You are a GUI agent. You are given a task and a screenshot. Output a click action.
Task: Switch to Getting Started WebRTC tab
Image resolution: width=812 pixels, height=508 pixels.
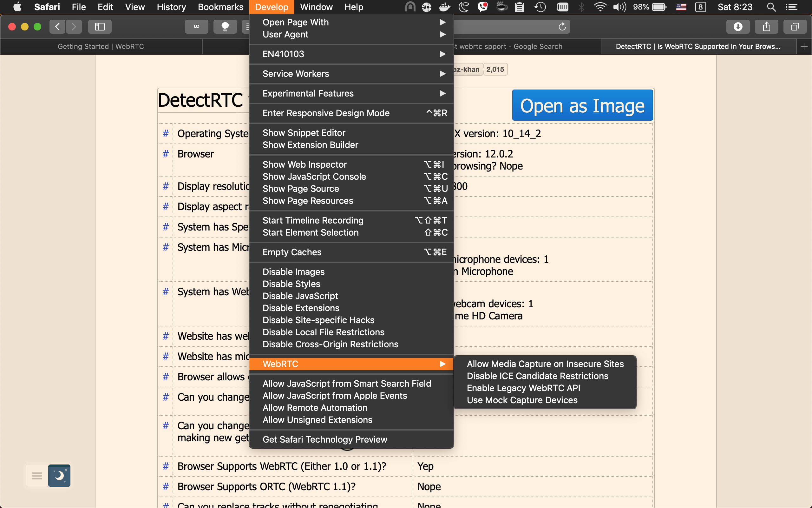(101, 47)
